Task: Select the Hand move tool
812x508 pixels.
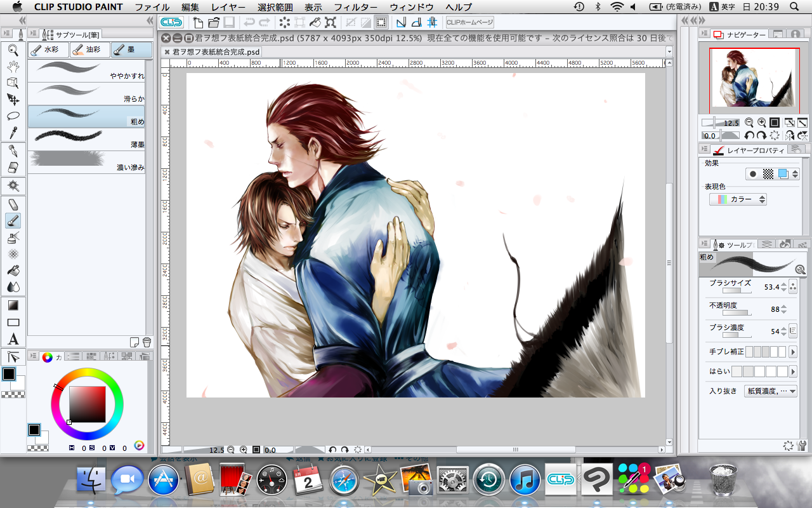Action: coord(13,66)
